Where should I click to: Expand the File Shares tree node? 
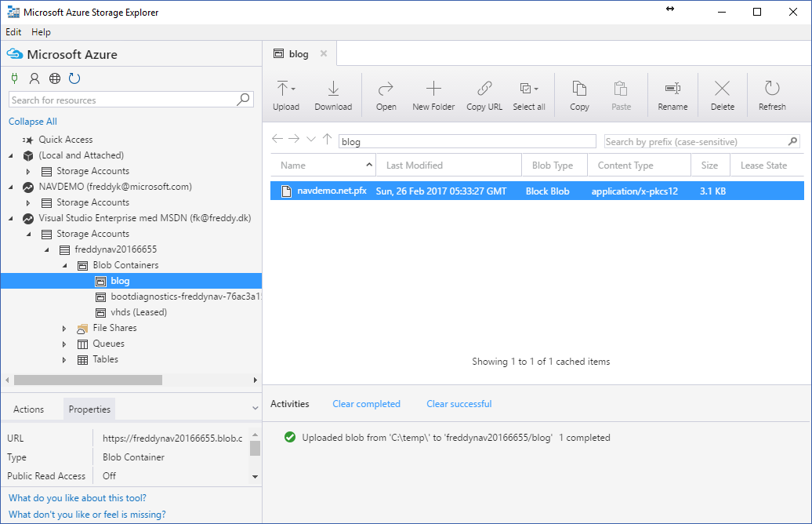click(64, 328)
